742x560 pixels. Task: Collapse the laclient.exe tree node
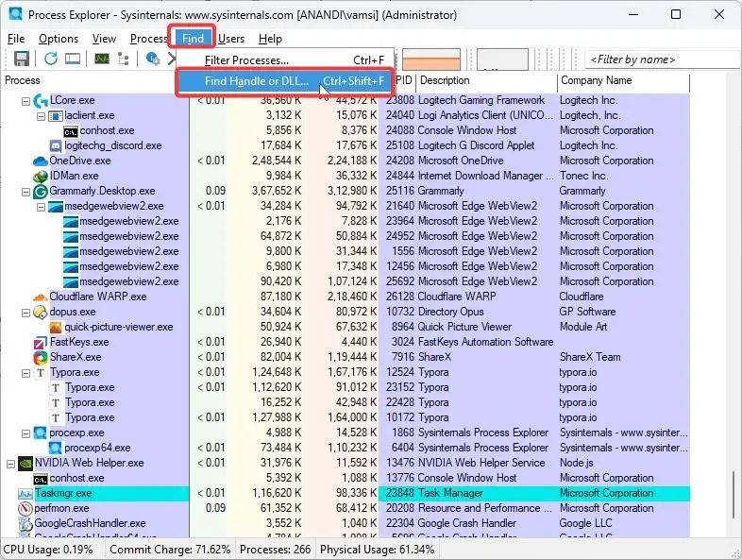[42, 116]
